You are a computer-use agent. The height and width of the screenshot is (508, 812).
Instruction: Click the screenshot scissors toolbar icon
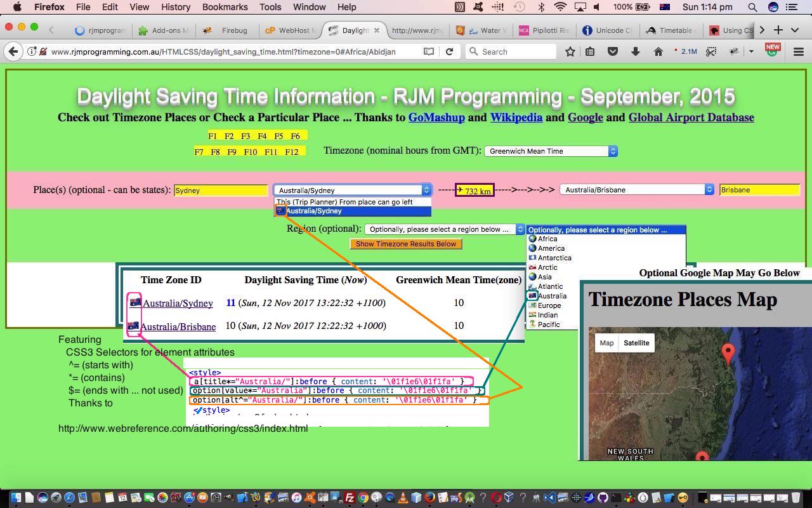tap(712, 51)
